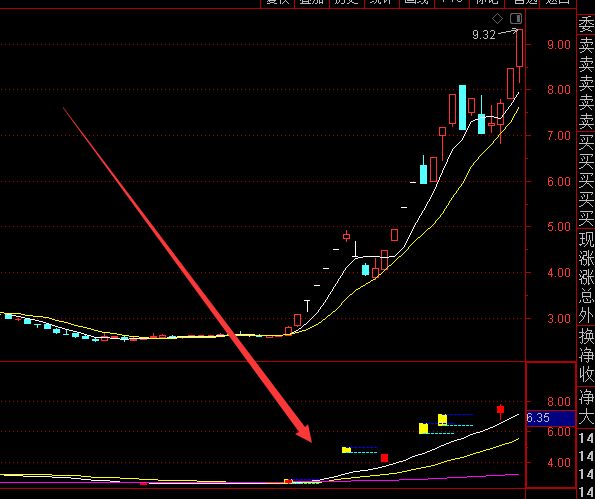Viewport: 595px width, 499px height.
Task: Click the 9.32 high price label
Action: click(484, 35)
